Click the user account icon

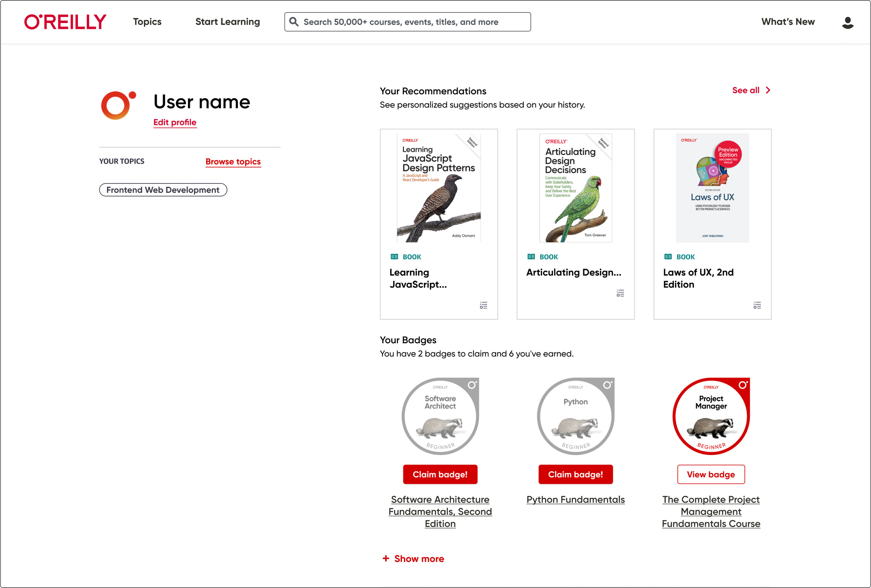(847, 23)
